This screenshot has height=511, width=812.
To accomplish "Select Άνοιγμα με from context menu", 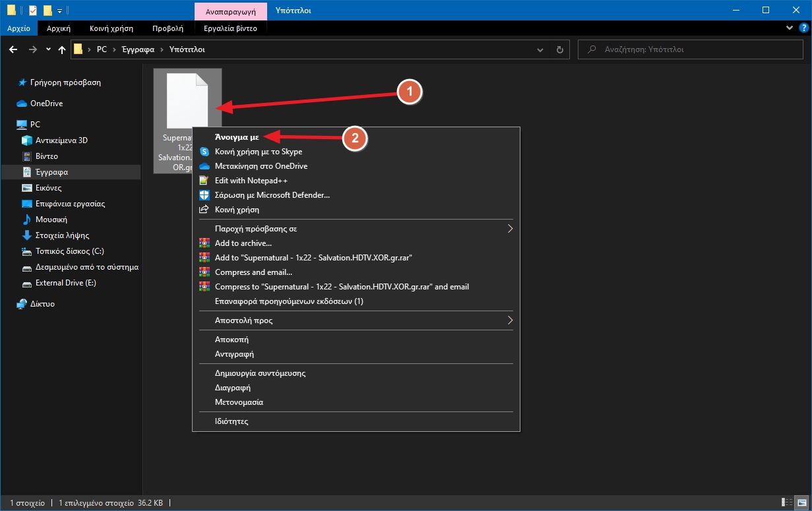I will point(236,137).
